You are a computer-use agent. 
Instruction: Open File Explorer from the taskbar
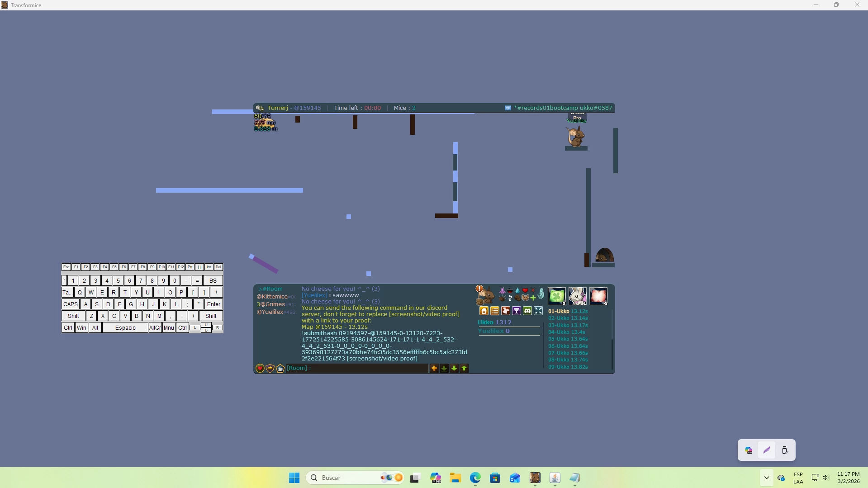pos(455,478)
